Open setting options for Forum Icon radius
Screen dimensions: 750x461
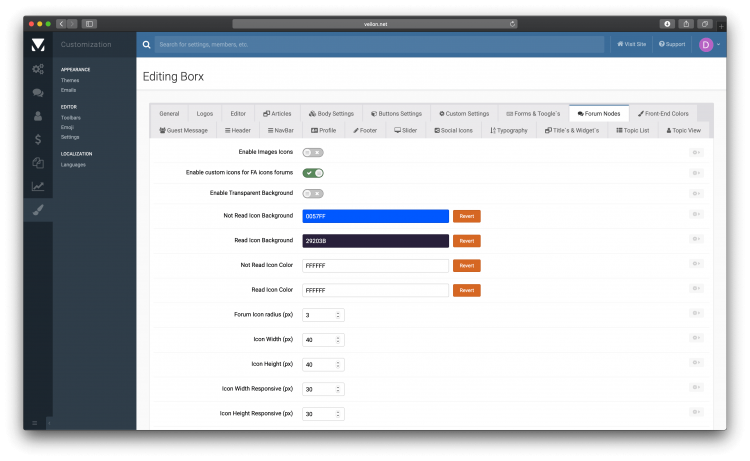[696, 313]
